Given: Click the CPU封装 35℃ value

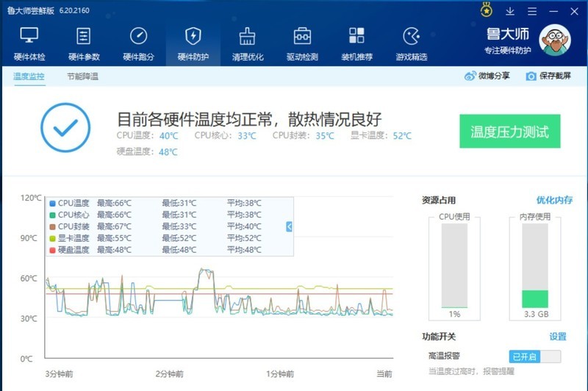Looking at the screenshot, I should coord(325,136).
